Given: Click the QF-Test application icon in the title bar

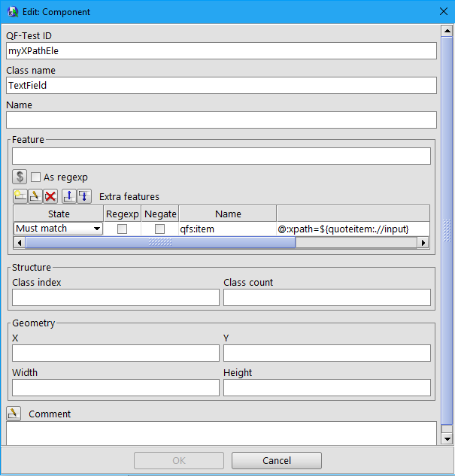Looking at the screenshot, I should [13, 12].
